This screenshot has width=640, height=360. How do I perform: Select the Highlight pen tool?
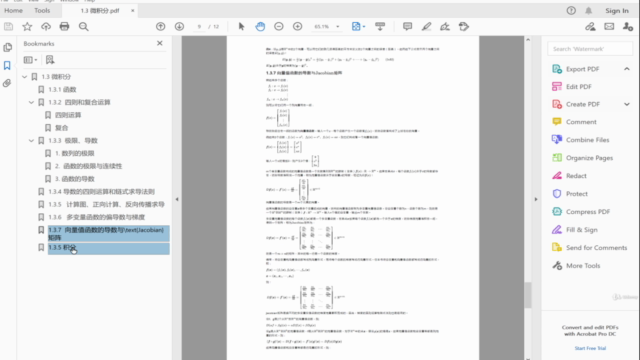426,27
